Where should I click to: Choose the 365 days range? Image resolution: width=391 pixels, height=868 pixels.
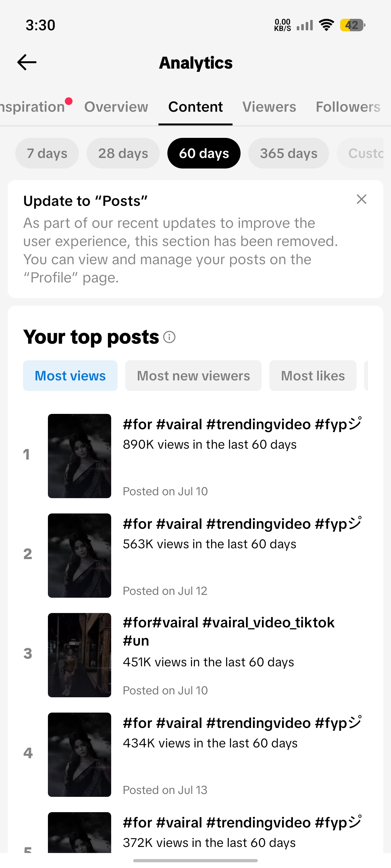[x=288, y=153]
